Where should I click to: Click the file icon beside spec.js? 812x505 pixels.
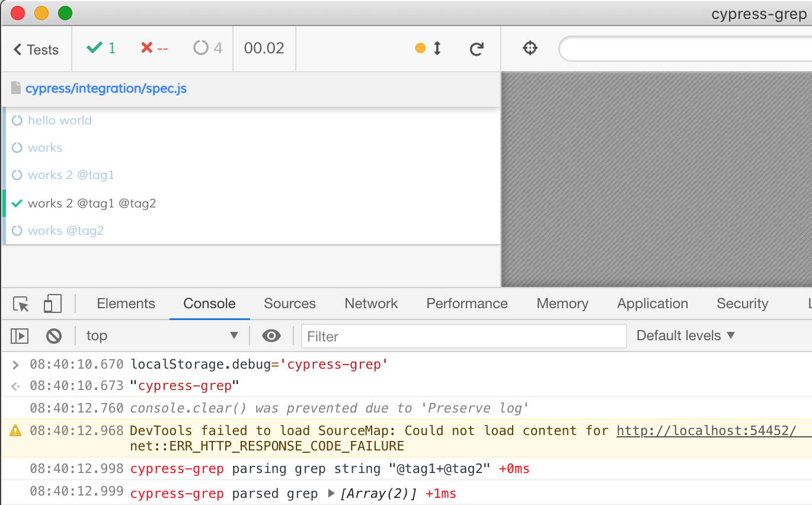16,89
